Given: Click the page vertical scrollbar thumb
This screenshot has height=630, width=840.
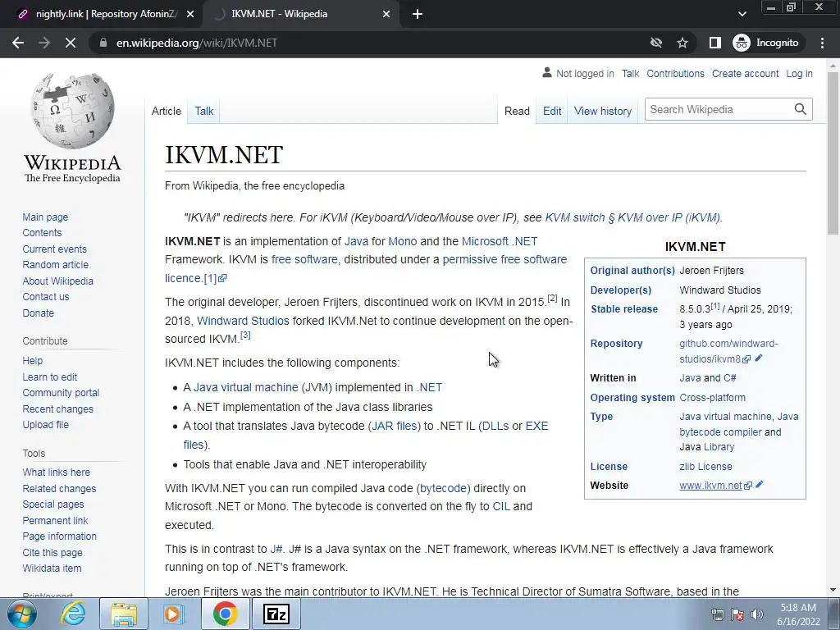Looking at the screenshot, I should [833, 153].
